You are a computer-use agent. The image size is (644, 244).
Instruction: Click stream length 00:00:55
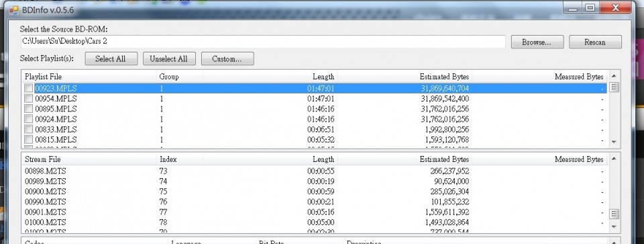[x=321, y=171]
